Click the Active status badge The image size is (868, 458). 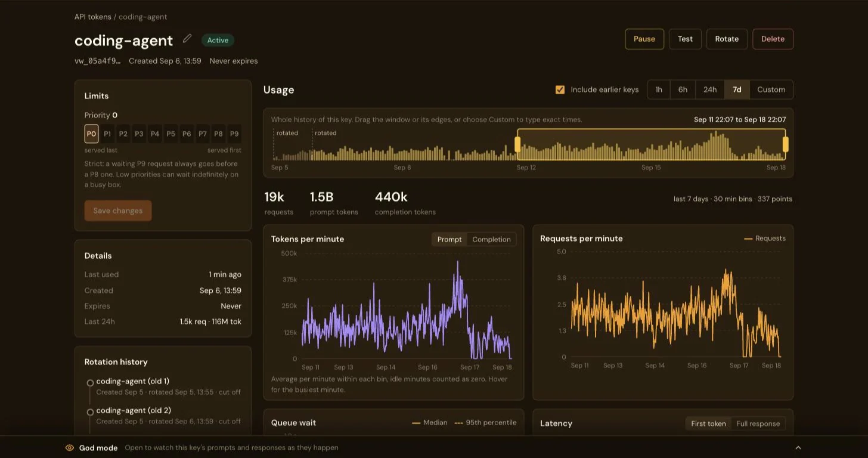coord(218,40)
